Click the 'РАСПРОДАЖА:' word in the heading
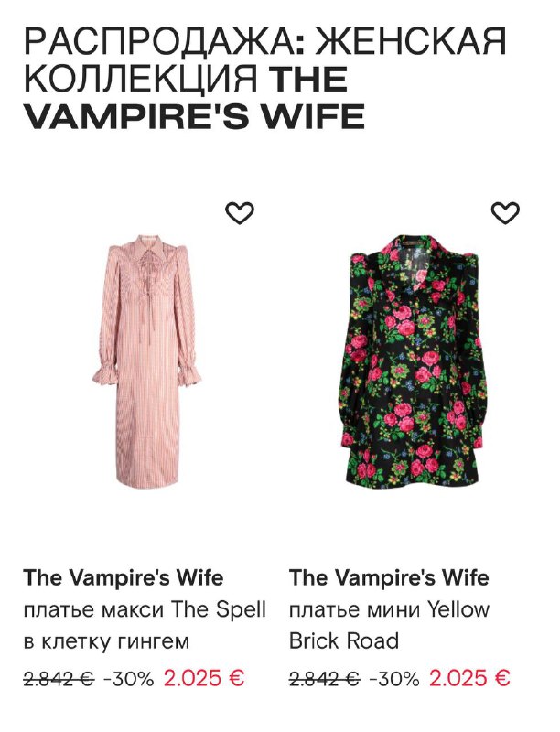Viewport: 560px width, 732px height. [x=165, y=42]
